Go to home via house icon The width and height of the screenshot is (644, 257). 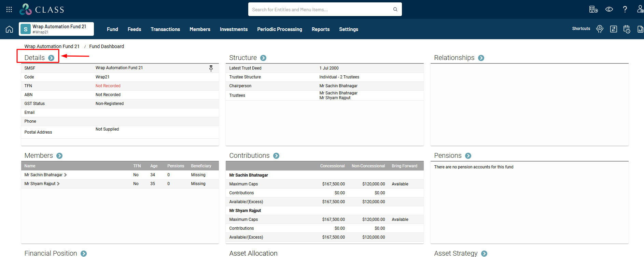click(9, 29)
